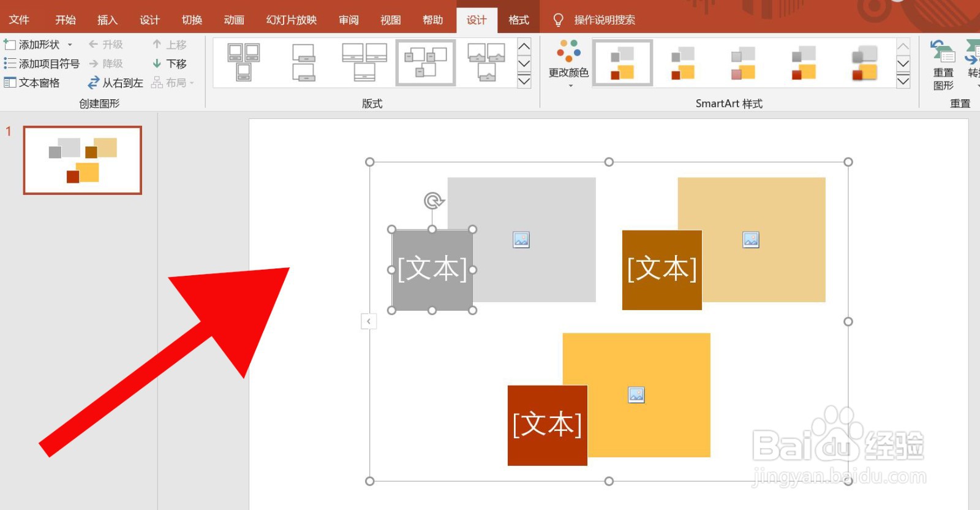Viewport: 980px width, 510px height.
Task: Click bottom-center SmartArt frame handle
Action: click(609, 481)
